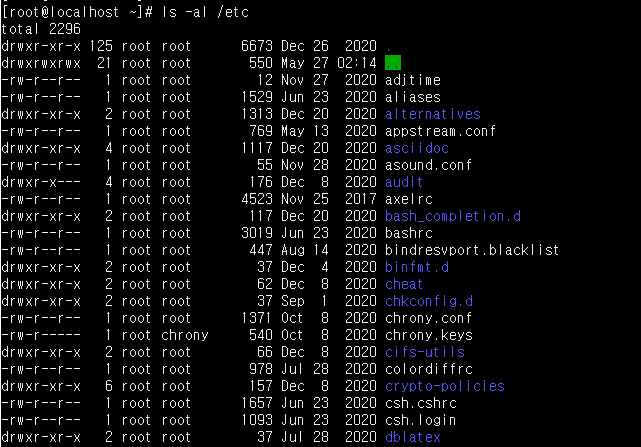
Task: Select the 'bash_completion.d' directory name
Action: pyautogui.click(x=453, y=216)
